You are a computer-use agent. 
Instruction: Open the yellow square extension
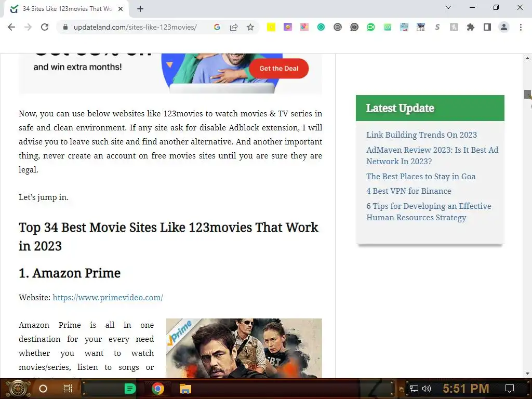(271, 27)
